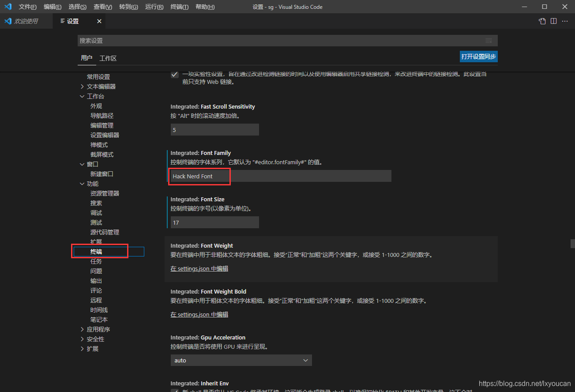Select 常用设置 in the settings tree
The height and width of the screenshot is (392, 575).
(x=98, y=77)
